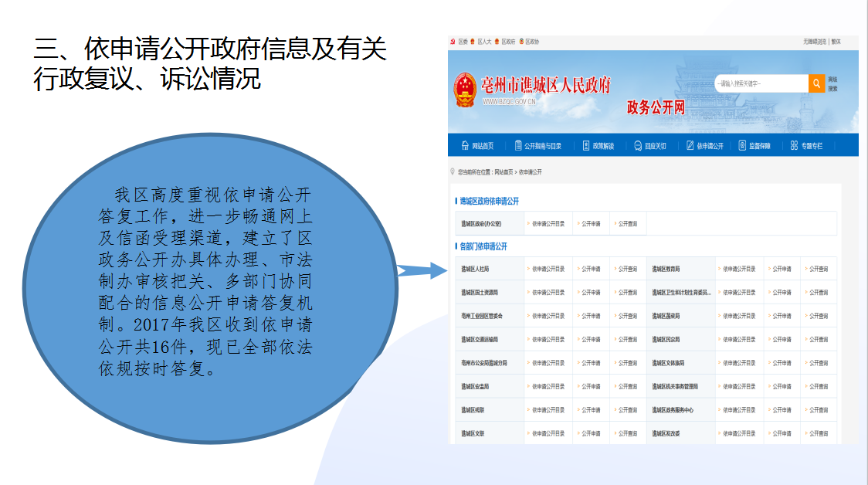Select the 谯城区人社局 row label

(475, 269)
